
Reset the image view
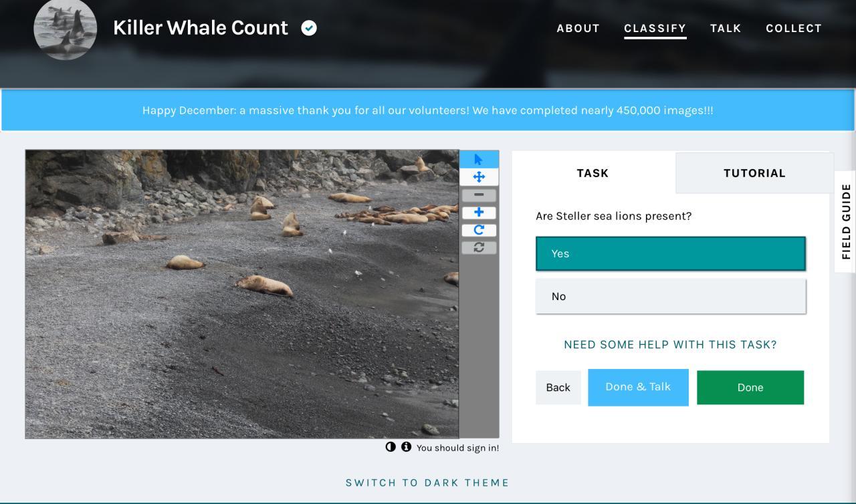click(479, 247)
